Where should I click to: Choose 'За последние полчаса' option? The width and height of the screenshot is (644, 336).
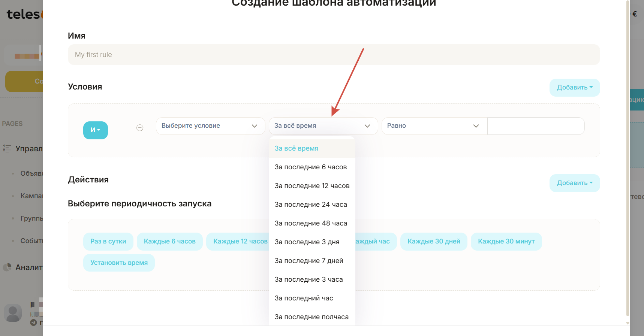(x=312, y=317)
